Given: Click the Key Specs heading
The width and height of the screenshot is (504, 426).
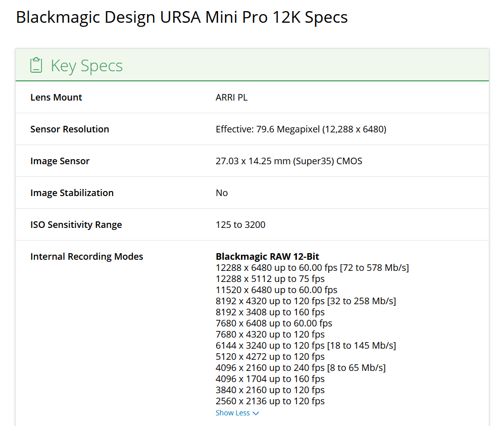Looking at the screenshot, I should [x=87, y=66].
